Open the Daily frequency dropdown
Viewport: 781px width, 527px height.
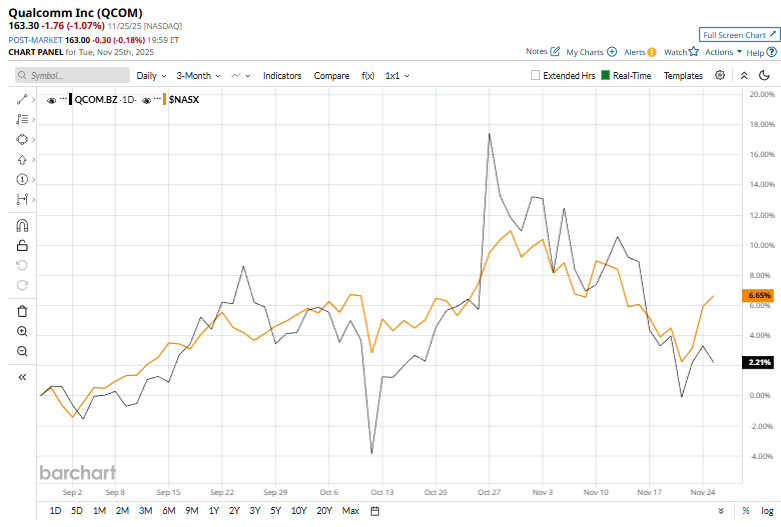(x=151, y=76)
